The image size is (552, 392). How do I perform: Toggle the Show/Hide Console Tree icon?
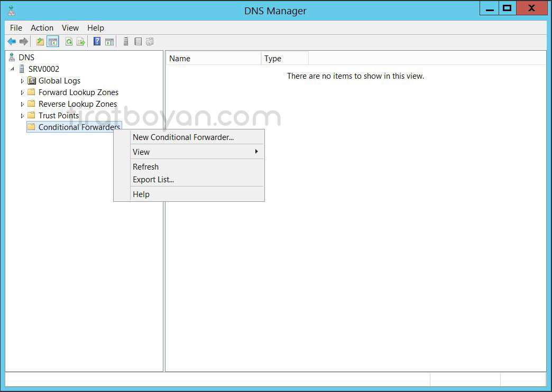pyautogui.click(x=53, y=42)
